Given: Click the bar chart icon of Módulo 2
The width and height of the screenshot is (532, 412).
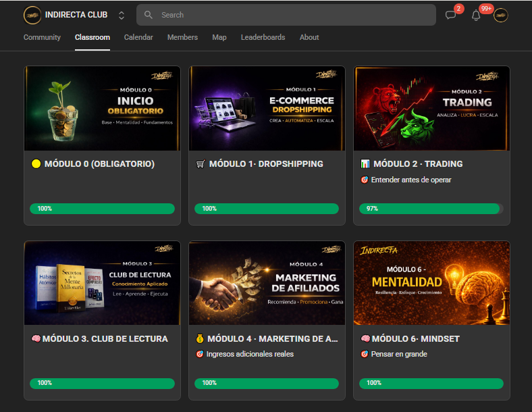Looking at the screenshot, I should pyautogui.click(x=365, y=164).
